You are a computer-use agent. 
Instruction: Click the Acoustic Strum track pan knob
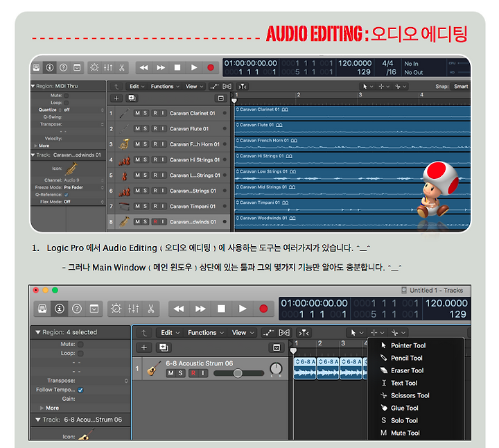[276, 369]
